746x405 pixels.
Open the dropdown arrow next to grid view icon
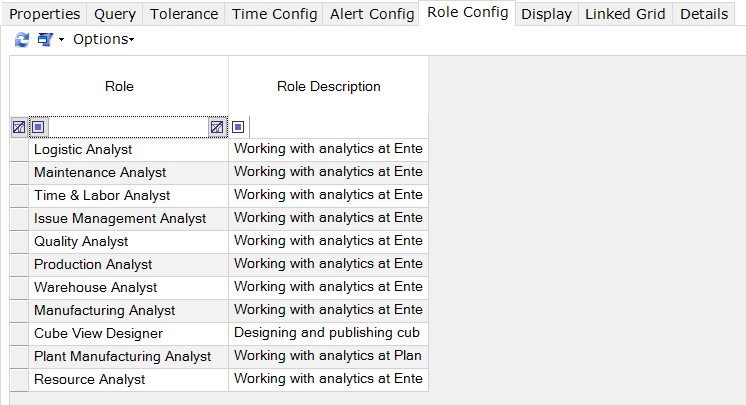pos(61,40)
